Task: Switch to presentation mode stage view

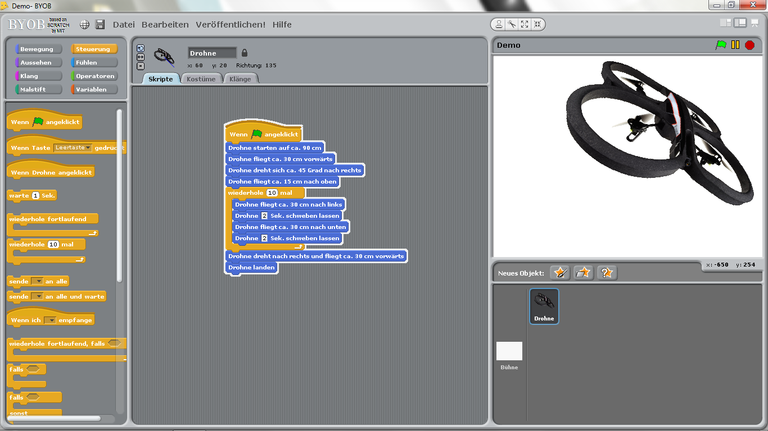Action: point(755,22)
